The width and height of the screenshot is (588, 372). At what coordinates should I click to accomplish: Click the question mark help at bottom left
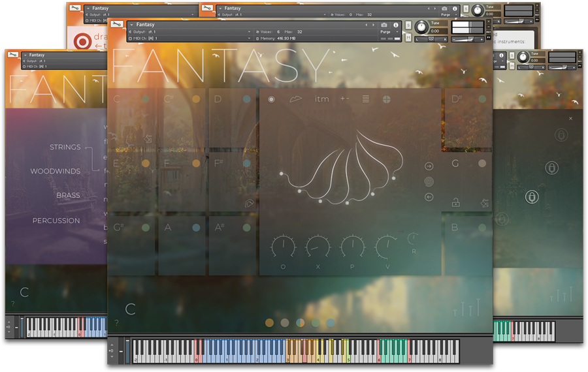point(117,323)
